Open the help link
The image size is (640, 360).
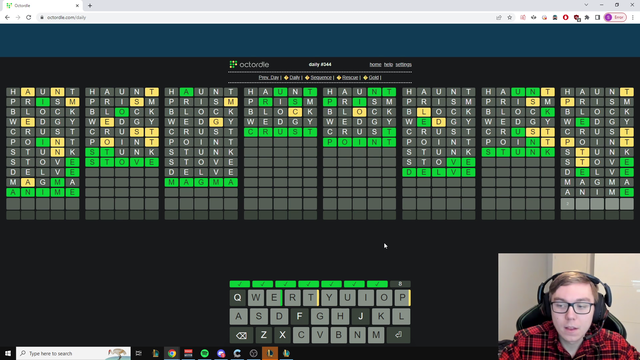click(x=388, y=64)
